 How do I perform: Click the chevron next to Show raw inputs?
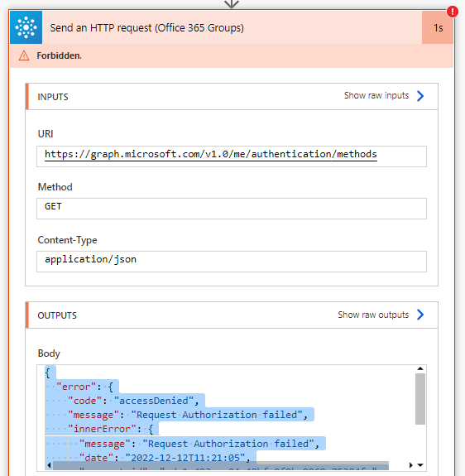420,96
